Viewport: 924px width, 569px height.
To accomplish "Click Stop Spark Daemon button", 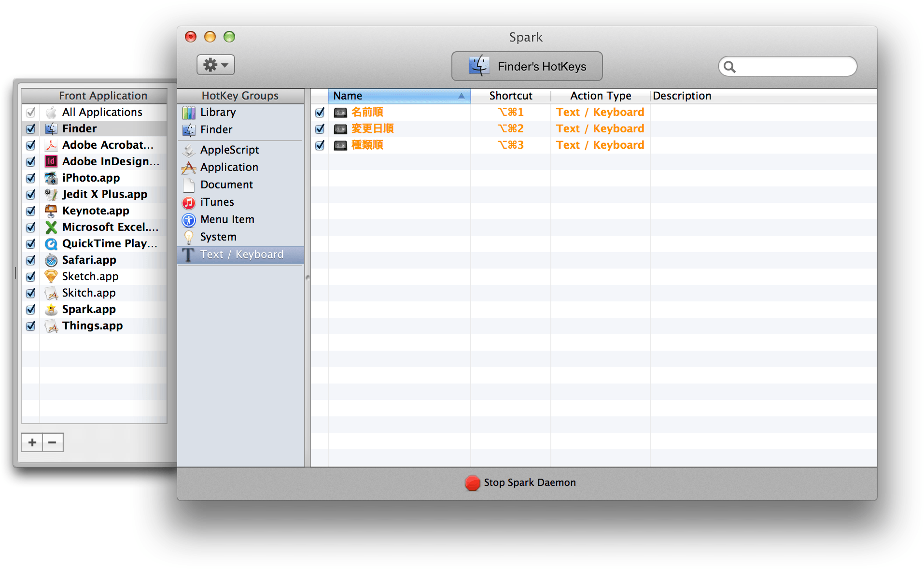I will (x=520, y=483).
